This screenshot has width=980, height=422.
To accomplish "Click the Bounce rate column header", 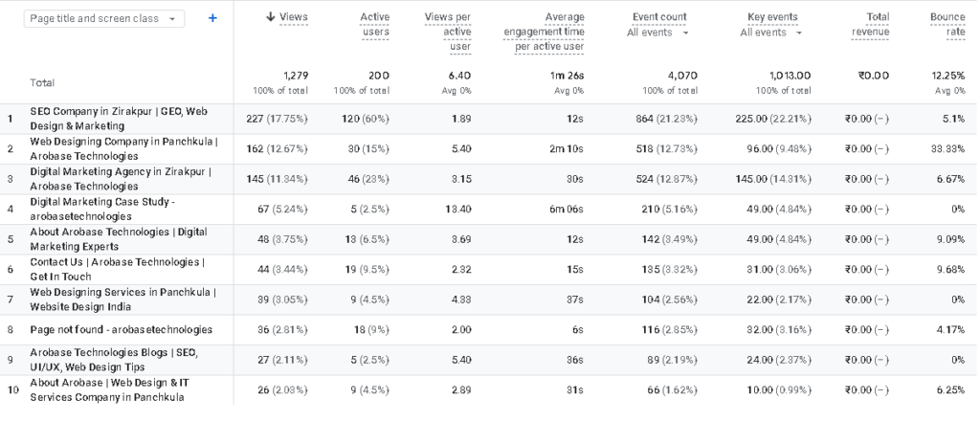I will (947, 24).
